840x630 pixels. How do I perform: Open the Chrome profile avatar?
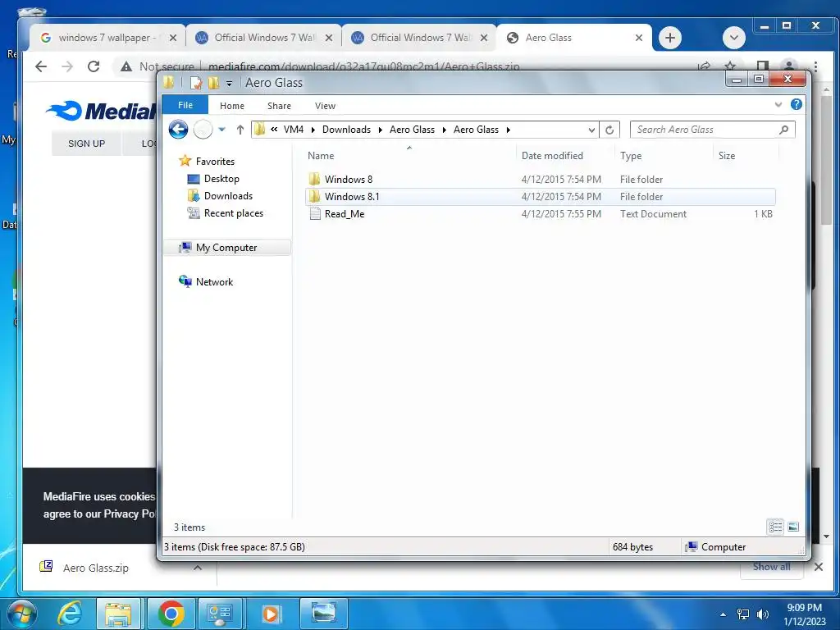788,66
